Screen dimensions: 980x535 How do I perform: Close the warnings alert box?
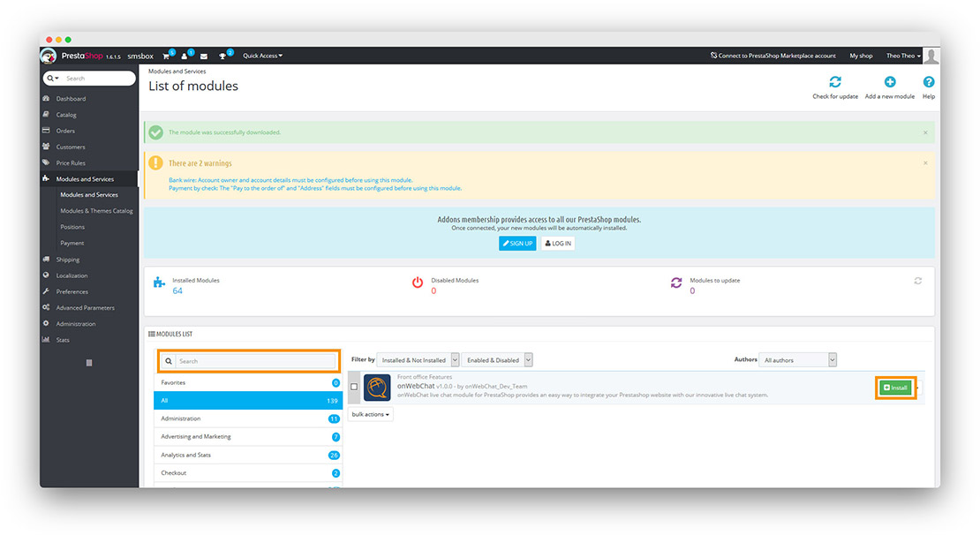coord(925,162)
